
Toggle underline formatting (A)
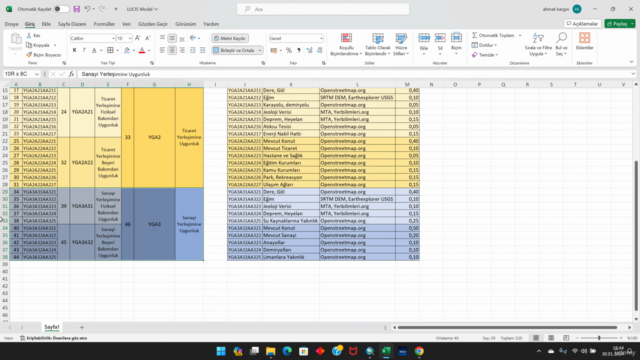(x=94, y=50)
